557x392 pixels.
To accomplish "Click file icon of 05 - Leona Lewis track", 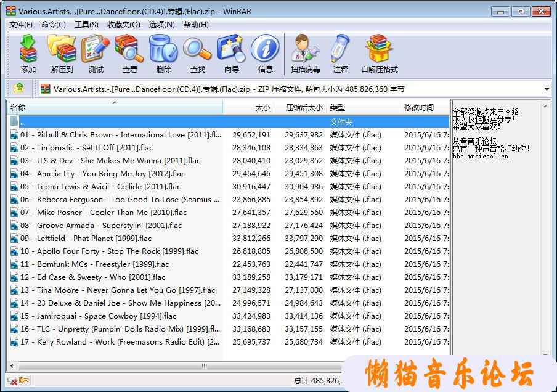I will coord(14,187).
